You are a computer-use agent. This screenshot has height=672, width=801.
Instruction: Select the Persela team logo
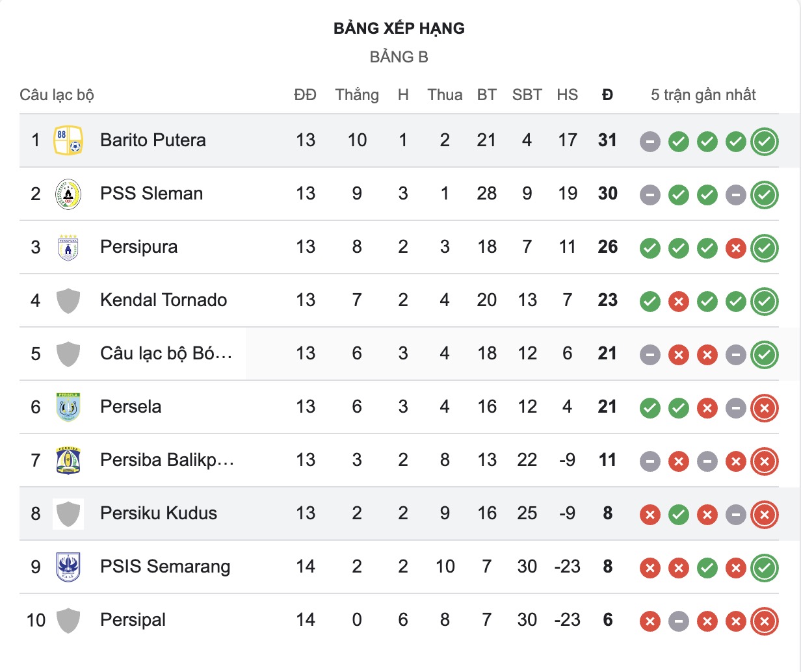(x=68, y=407)
